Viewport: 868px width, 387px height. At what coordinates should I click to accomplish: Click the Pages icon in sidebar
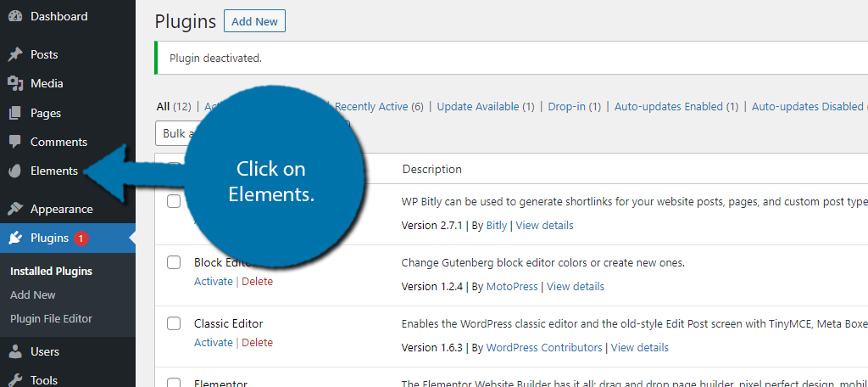click(15, 113)
